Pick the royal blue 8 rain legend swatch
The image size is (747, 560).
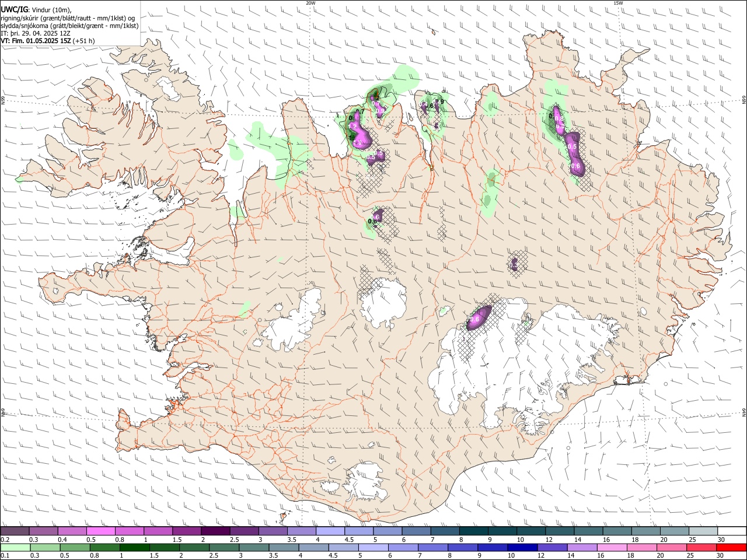[x=462, y=547]
